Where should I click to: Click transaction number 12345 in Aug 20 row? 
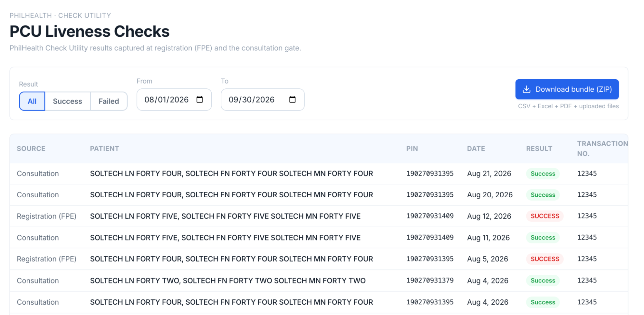coord(587,195)
